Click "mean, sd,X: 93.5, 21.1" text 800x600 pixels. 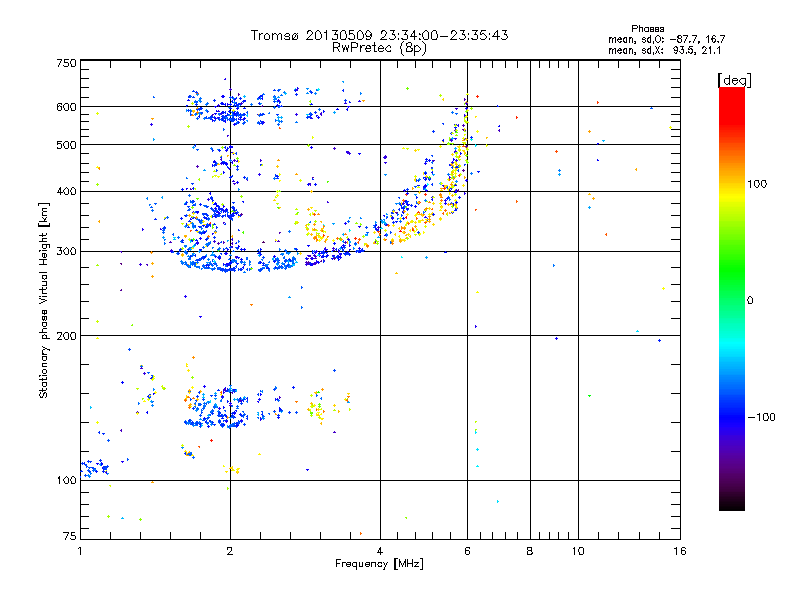click(x=664, y=50)
